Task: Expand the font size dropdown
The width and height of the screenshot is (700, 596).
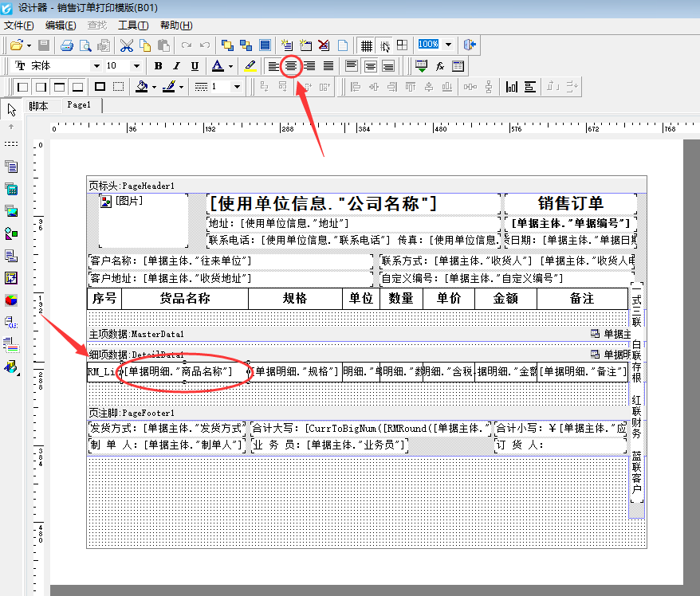Action: coord(136,66)
